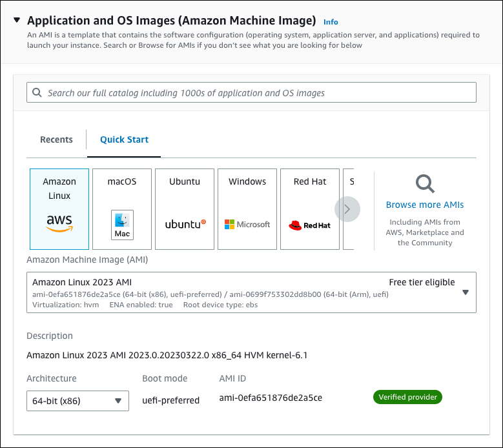Choose the Red Hat logo tile
This screenshot has height=448, width=503.
point(310,209)
